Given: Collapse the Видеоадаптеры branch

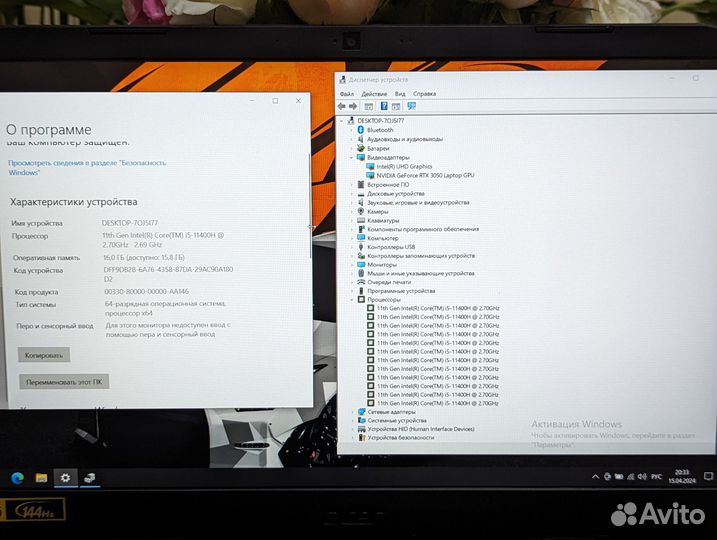Looking at the screenshot, I should point(352,157).
